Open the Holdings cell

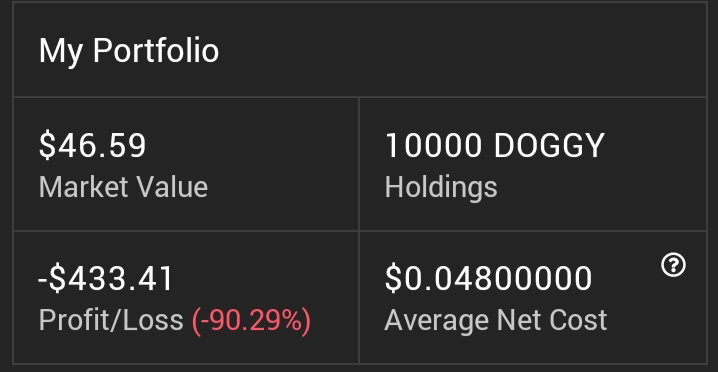tap(533, 164)
